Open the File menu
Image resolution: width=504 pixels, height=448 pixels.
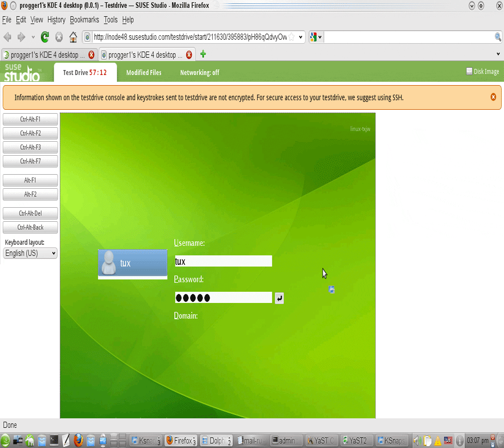point(7,20)
